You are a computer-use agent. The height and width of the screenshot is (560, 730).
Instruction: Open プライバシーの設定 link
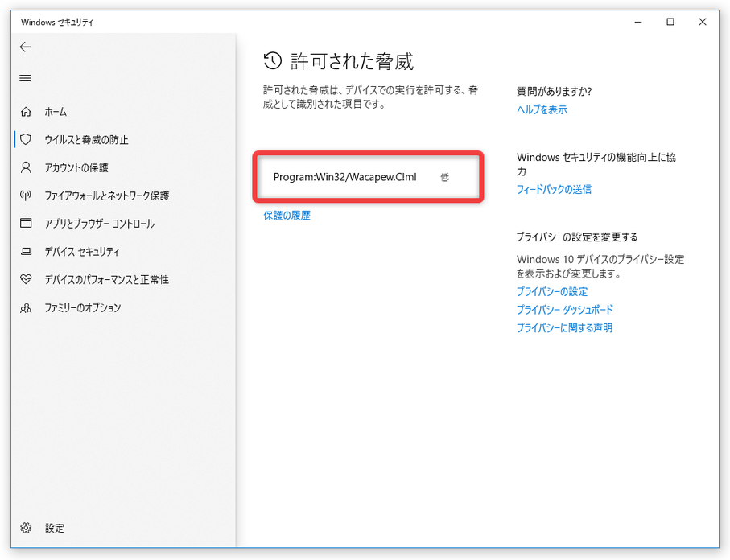point(552,292)
